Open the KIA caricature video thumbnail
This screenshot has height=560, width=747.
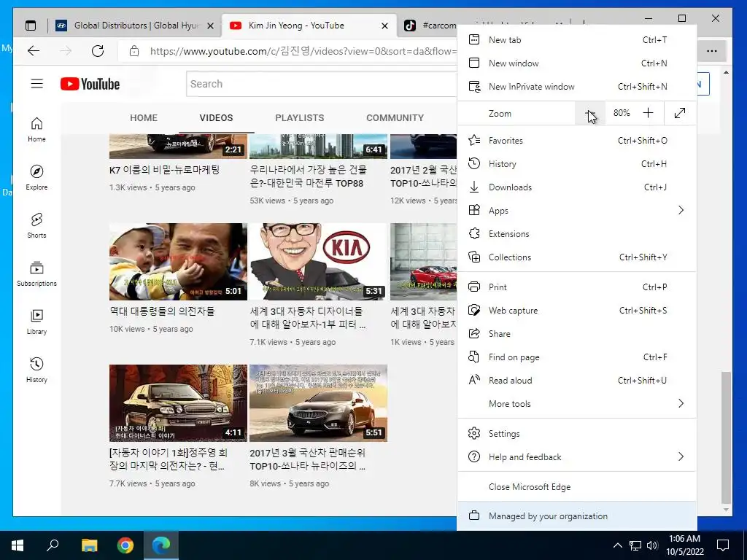click(318, 262)
